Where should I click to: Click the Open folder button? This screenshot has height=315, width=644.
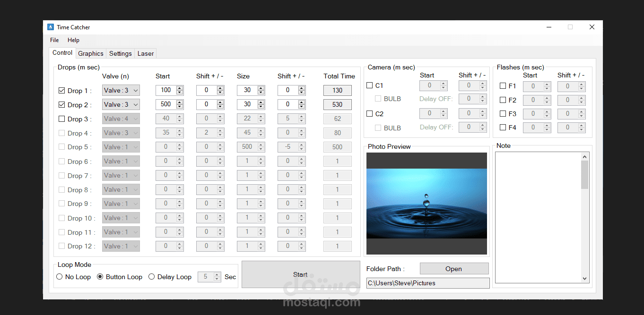[454, 269]
